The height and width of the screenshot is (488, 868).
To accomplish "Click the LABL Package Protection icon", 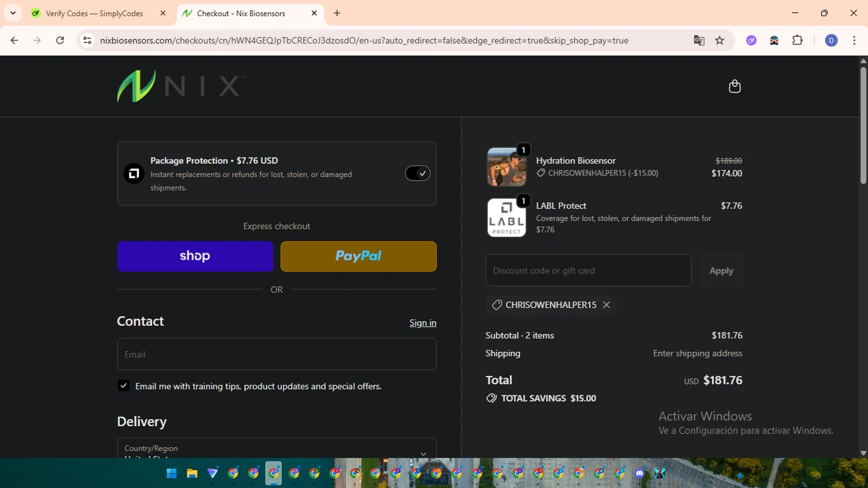I will click(134, 173).
